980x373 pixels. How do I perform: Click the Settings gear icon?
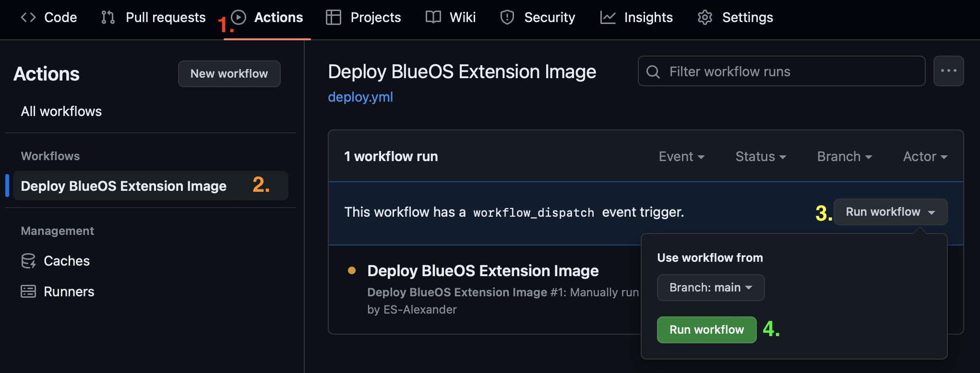point(705,17)
